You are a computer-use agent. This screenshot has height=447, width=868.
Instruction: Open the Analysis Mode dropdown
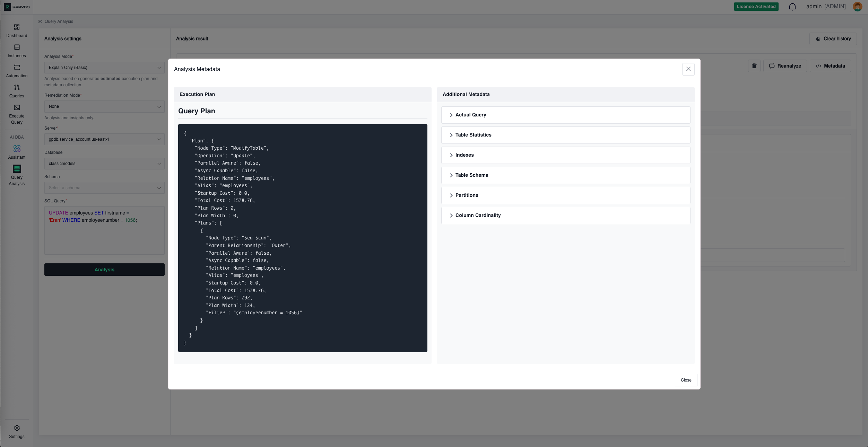click(x=104, y=68)
